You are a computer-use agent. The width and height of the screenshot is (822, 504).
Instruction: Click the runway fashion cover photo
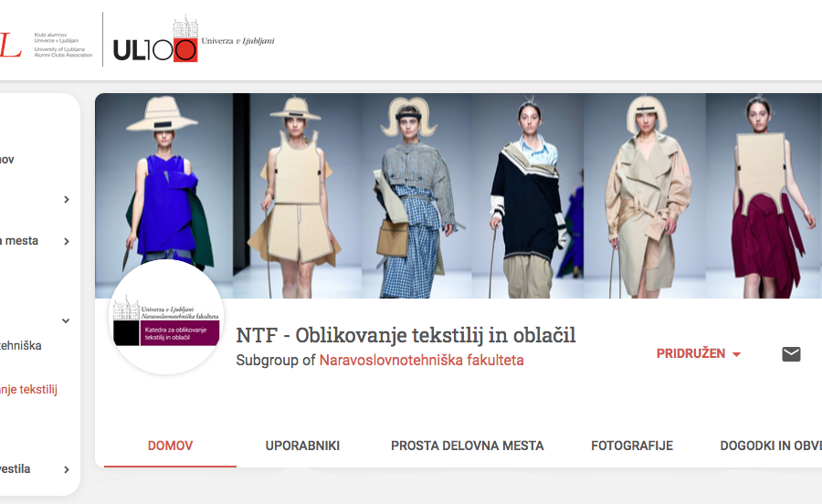[458, 195]
